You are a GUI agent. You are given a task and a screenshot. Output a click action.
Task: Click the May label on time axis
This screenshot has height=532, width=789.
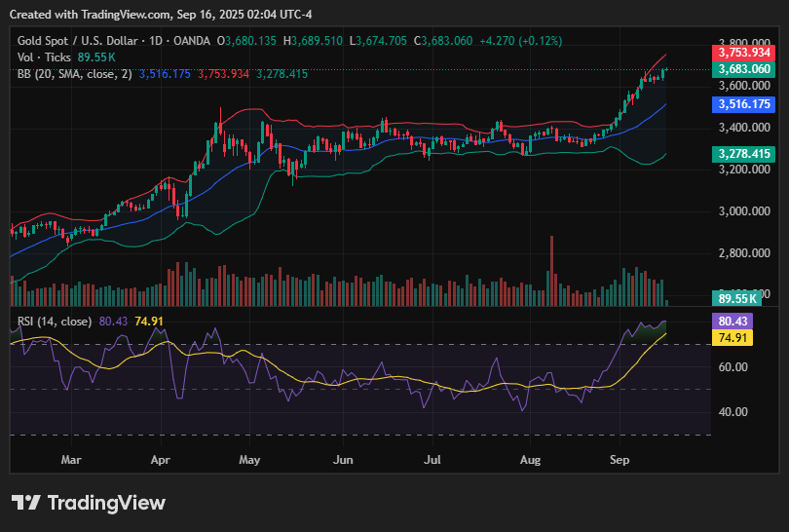[x=249, y=460]
